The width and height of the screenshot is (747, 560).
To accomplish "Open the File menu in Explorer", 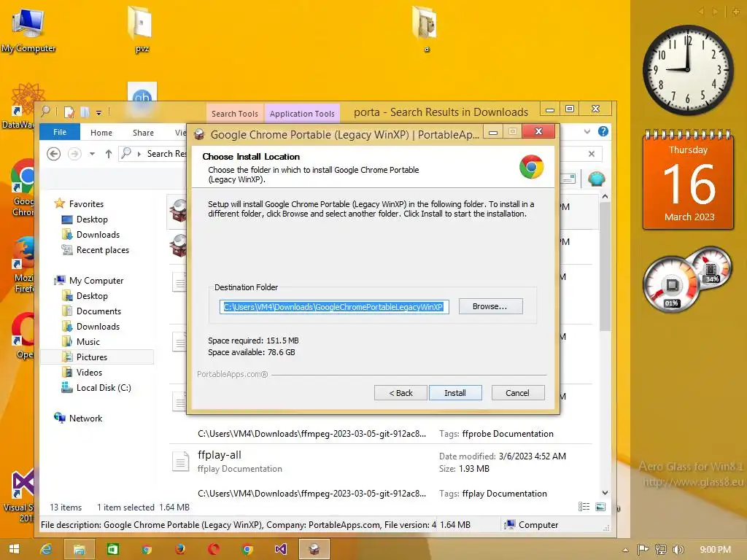I will pyautogui.click(x=60, y=132).
